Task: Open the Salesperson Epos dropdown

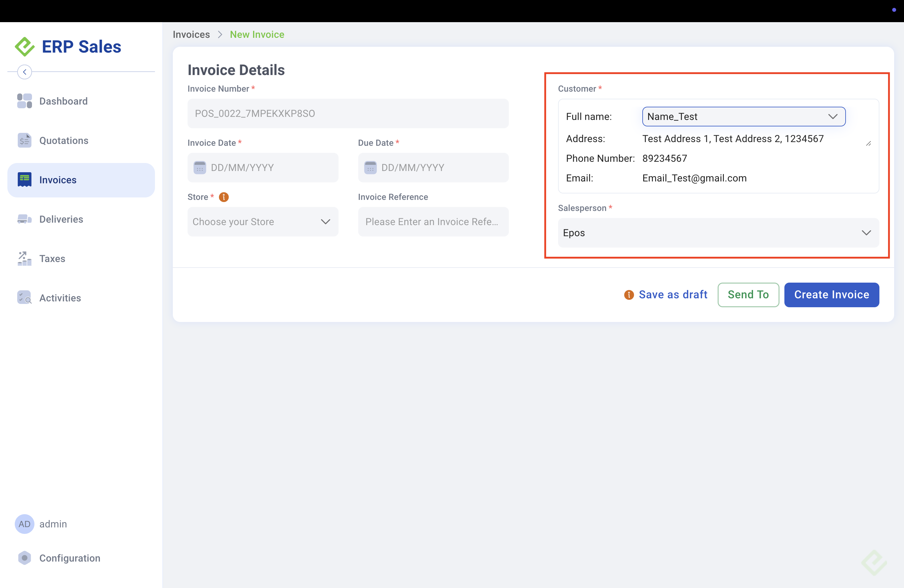Action: pyautogui.click(x=718, y=233)
